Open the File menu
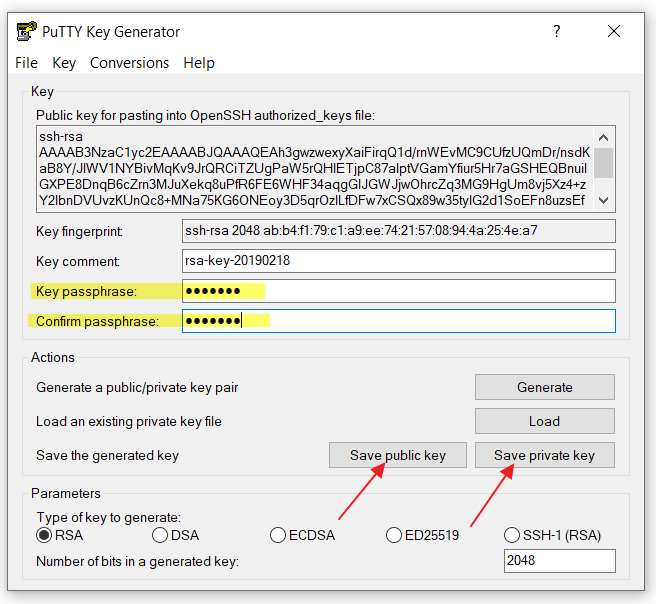The width and height of the screenshot is (656, 604). point(26,63)
